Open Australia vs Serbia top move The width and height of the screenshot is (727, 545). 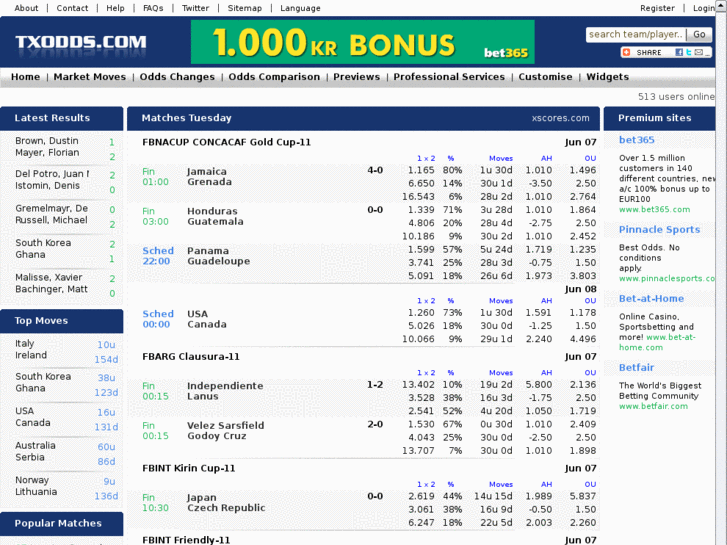35,451
